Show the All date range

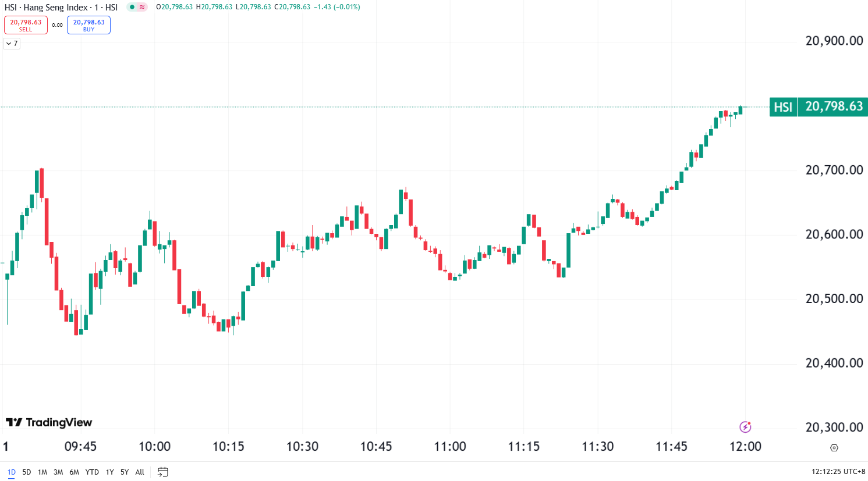[140, 472]
